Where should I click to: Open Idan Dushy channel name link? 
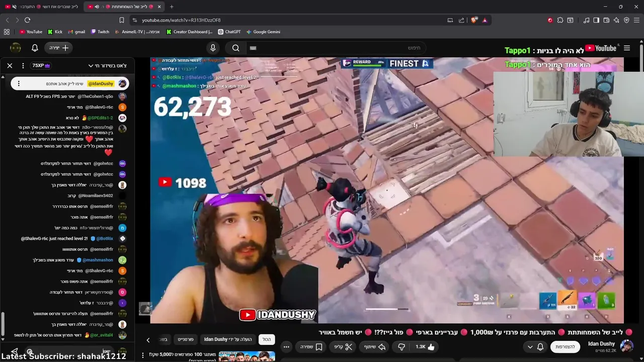pos(601,344)
